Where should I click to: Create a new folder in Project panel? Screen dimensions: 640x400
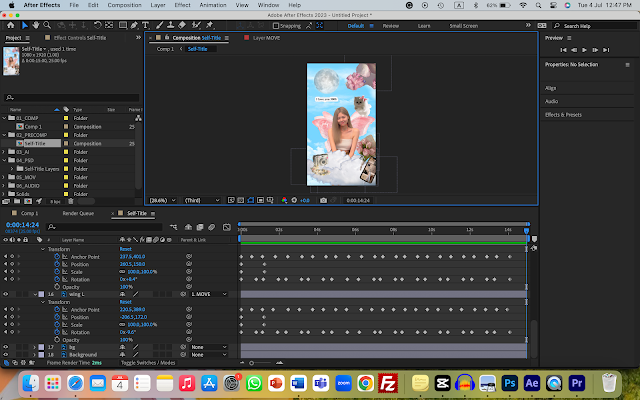coord(17,201)
